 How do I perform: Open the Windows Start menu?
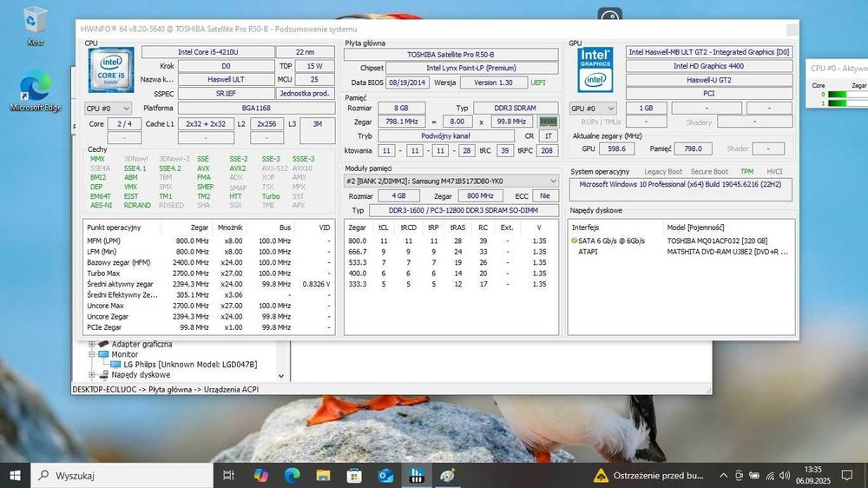click(x=16, y=475)
